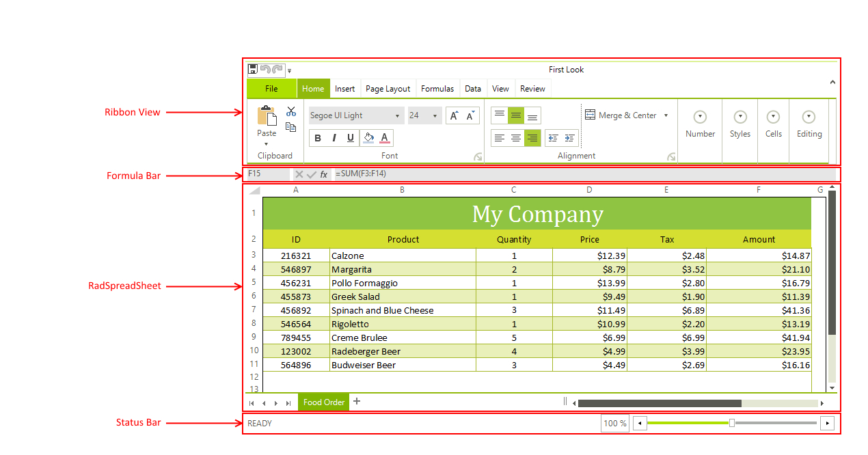Open the font size 24 dropdown
This screenshot has height=455, width=868.
coord(424,115)
